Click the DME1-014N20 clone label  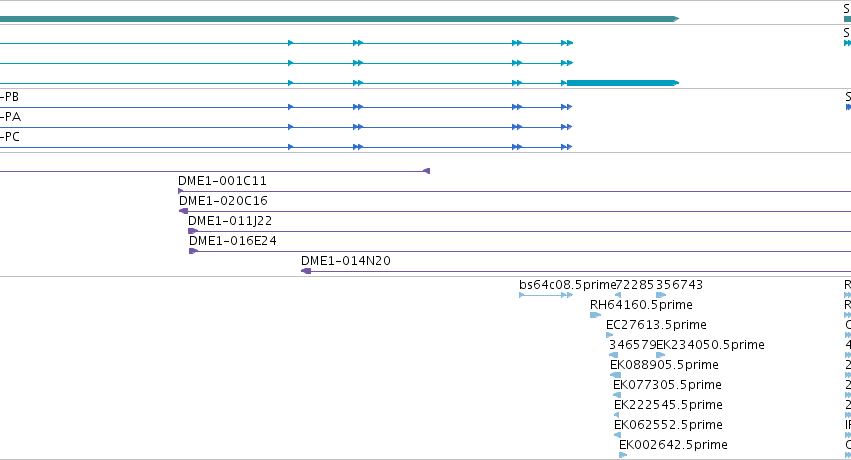(x=346, y=261)
